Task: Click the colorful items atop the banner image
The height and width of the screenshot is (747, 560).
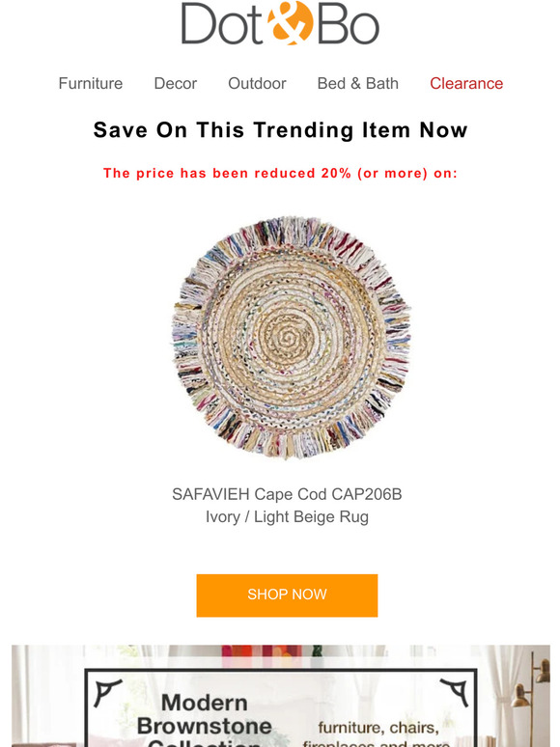Action: (265, 651)
